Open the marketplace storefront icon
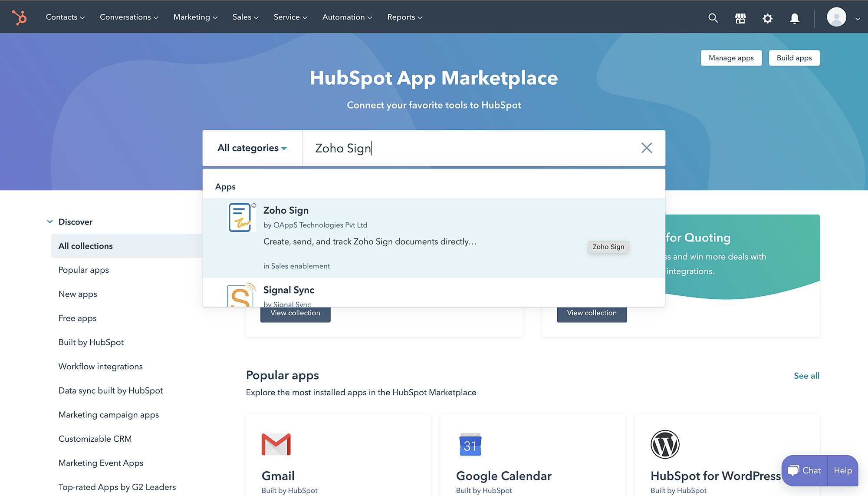The height and width of the screenshot is (496, 868). pos(740,18)
